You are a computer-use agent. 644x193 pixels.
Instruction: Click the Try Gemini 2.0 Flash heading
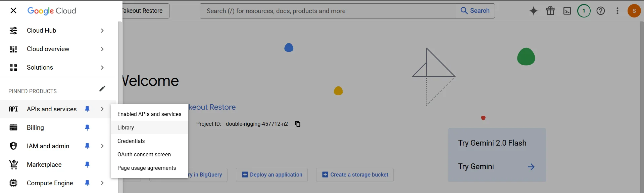[x=492, y=143]
